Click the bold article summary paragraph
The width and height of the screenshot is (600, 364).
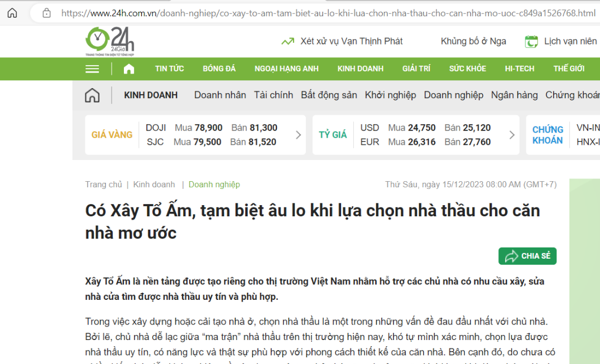tap(315, 289)
